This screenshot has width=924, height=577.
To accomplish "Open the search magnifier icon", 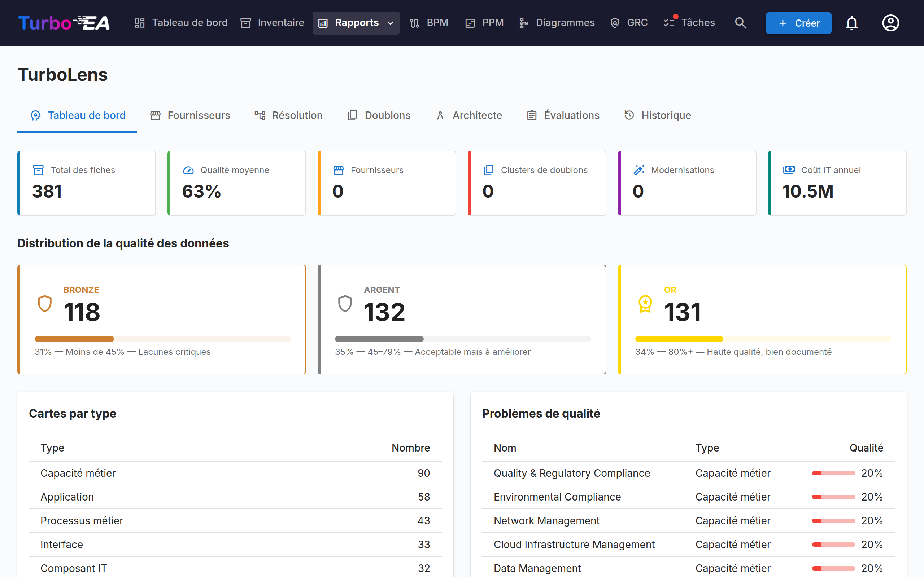I will pyautogui.click(x=740, y=23).
